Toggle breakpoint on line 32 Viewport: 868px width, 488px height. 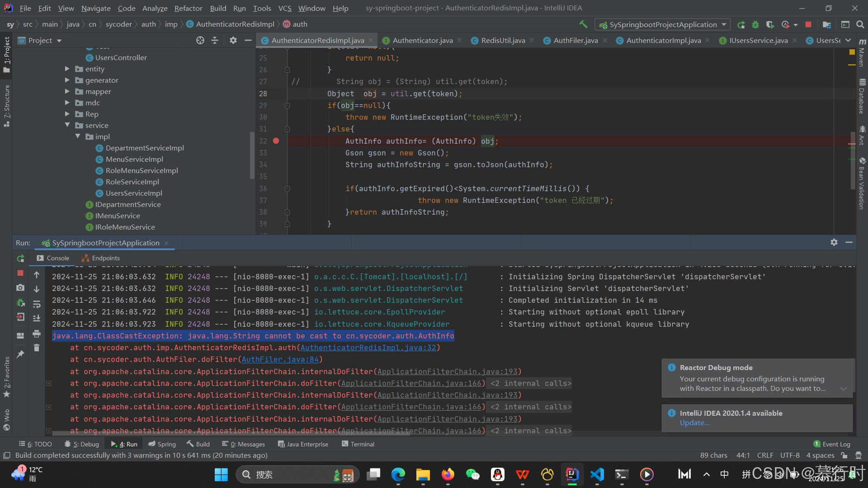(276, 141)
